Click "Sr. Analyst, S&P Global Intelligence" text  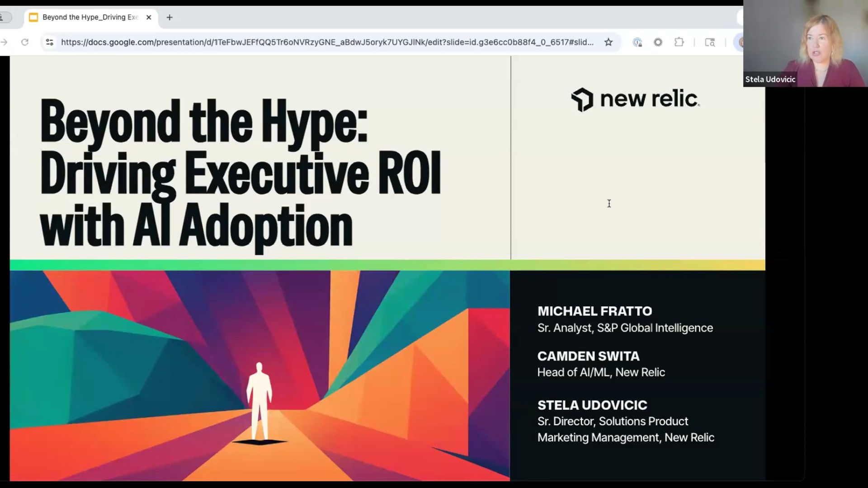625,328
